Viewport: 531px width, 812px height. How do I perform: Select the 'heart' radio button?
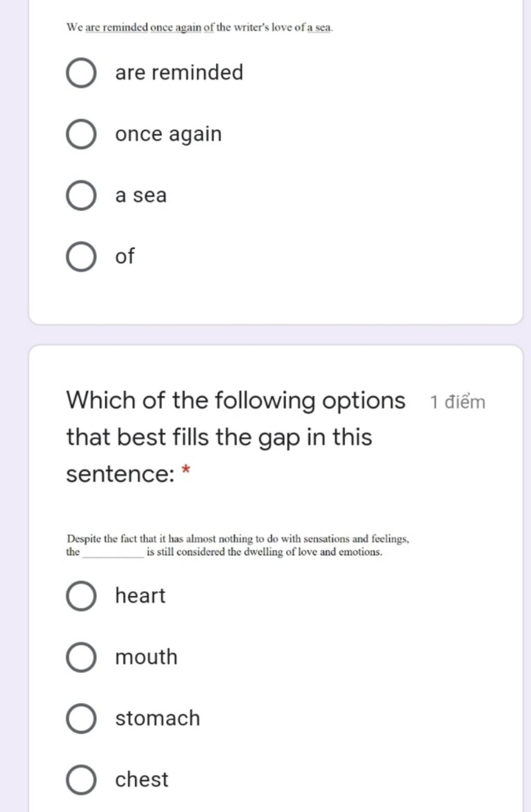tap(81, 596)
